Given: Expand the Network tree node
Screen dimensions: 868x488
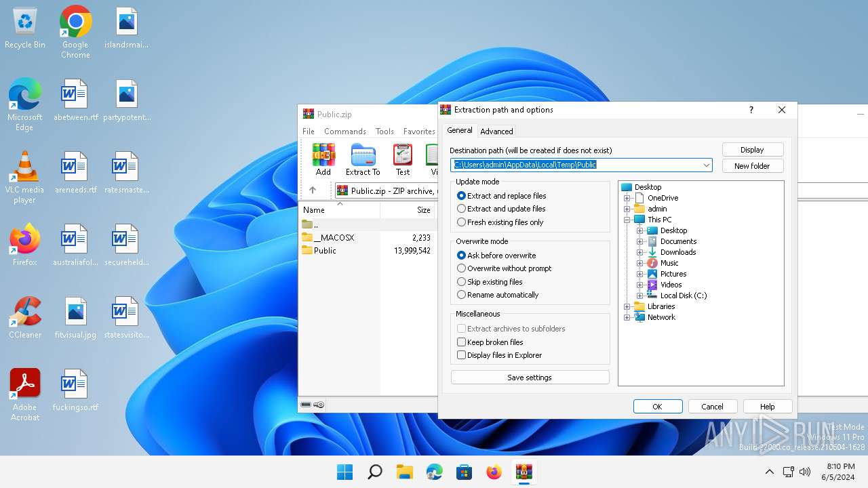Looking at the screenshot, I should [x=627, y=317].
